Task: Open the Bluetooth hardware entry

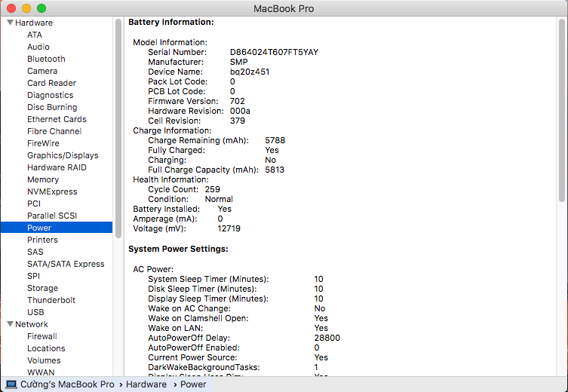Action: (x=46, y=59)
